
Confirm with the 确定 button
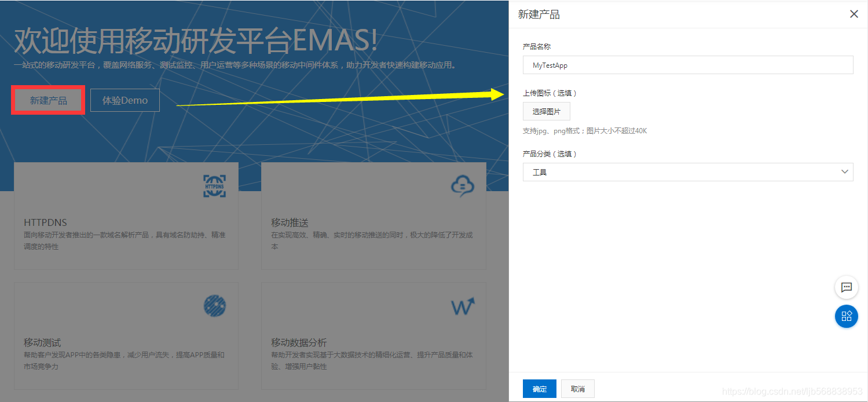pos(540,389)
